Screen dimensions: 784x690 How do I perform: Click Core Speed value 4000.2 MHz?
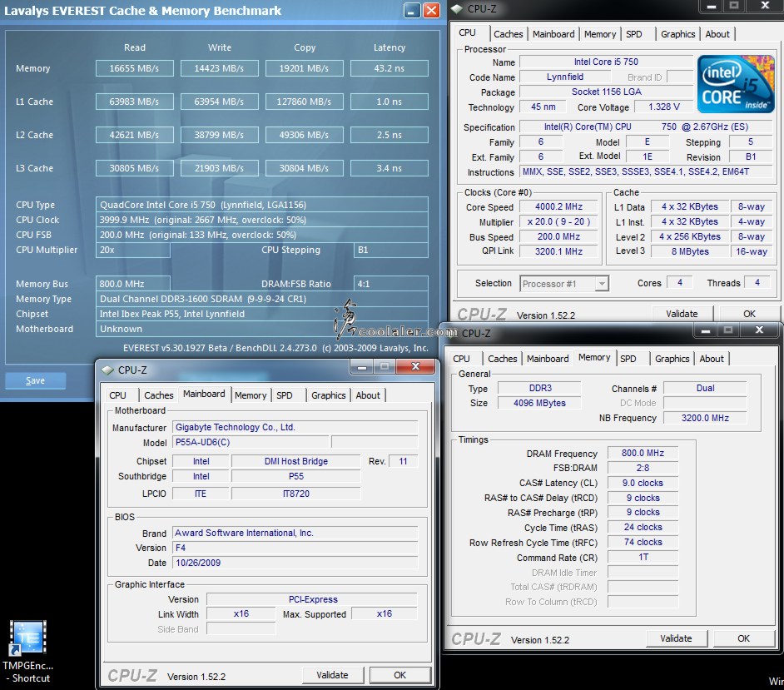click(558, 206)
